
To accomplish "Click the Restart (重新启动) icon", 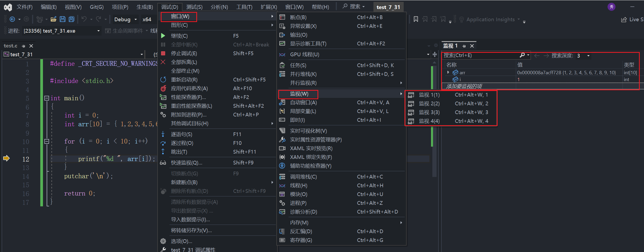I will pyautogui.click(x=163, y=80).
